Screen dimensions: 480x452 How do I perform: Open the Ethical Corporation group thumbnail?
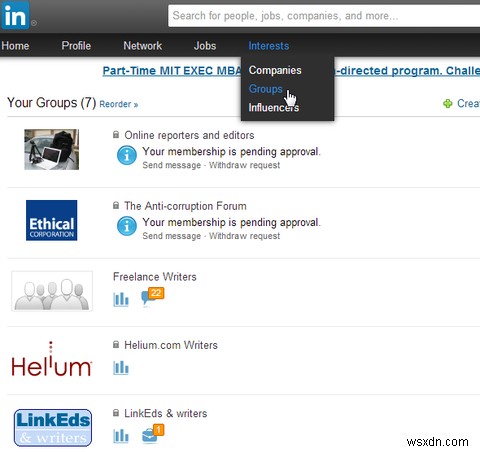click(52, 220)
